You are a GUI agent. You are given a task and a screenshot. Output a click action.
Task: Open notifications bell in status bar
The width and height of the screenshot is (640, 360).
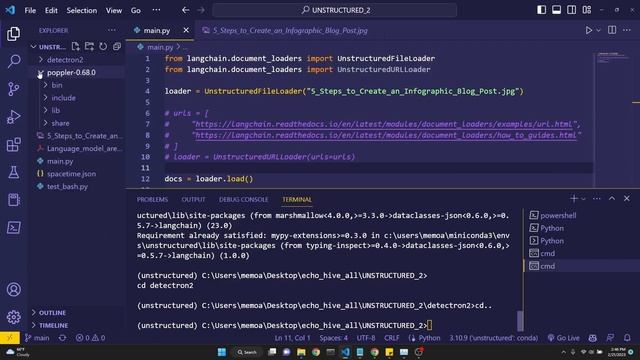coord(627,338)
